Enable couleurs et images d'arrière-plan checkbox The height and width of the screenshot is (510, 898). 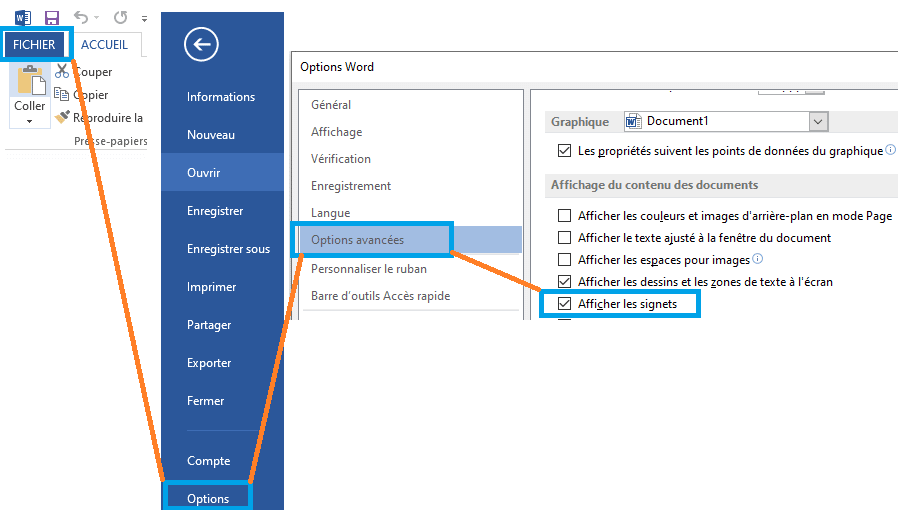click(565, 215)
